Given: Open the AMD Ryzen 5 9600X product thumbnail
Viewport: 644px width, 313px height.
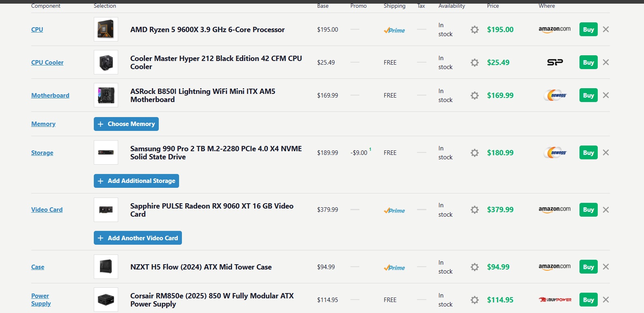Looking at the screenshot, I should [x=106, y=29].
